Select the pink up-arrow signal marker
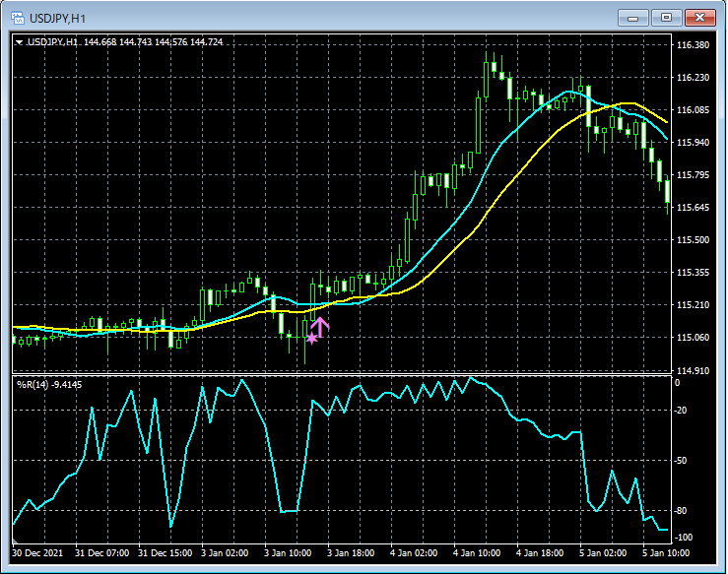This screenshot has width=728, height=574. tap(320, 327)
